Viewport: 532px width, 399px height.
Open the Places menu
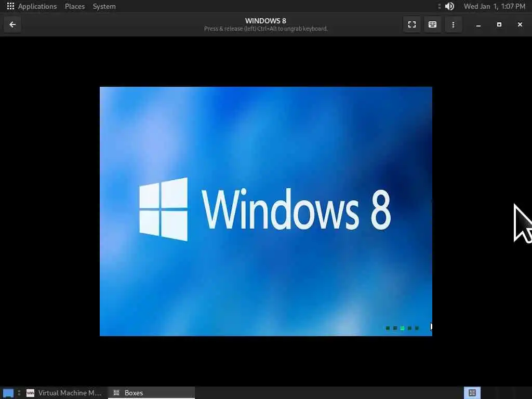(75, 6)
